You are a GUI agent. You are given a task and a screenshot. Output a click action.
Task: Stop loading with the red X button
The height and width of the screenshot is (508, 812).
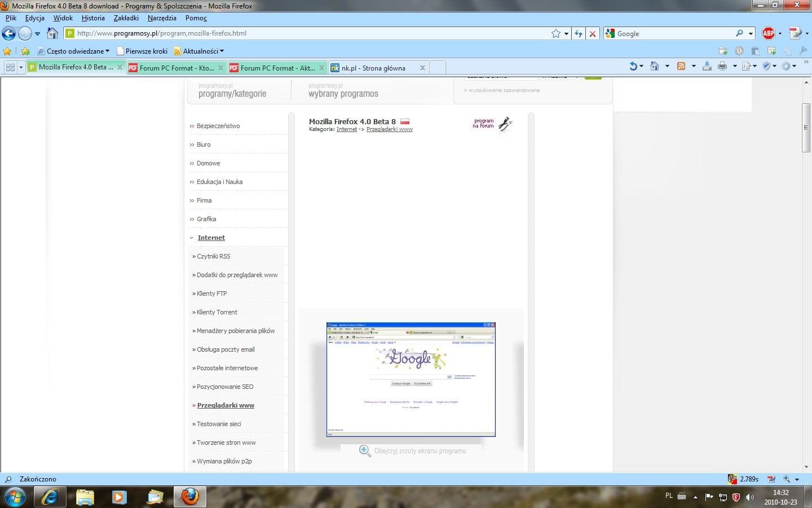[x=593, y=33]
